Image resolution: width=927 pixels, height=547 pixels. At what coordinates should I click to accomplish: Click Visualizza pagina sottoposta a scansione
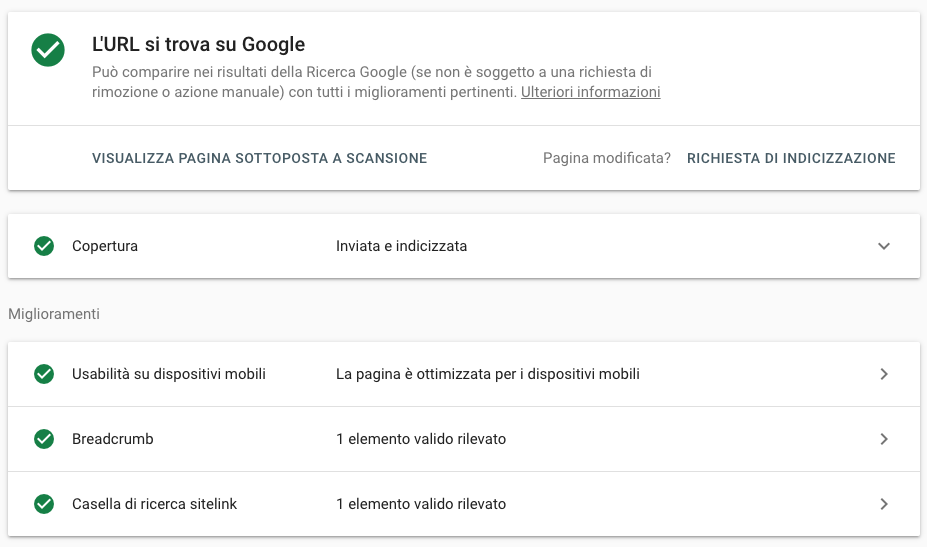point(259,158)
